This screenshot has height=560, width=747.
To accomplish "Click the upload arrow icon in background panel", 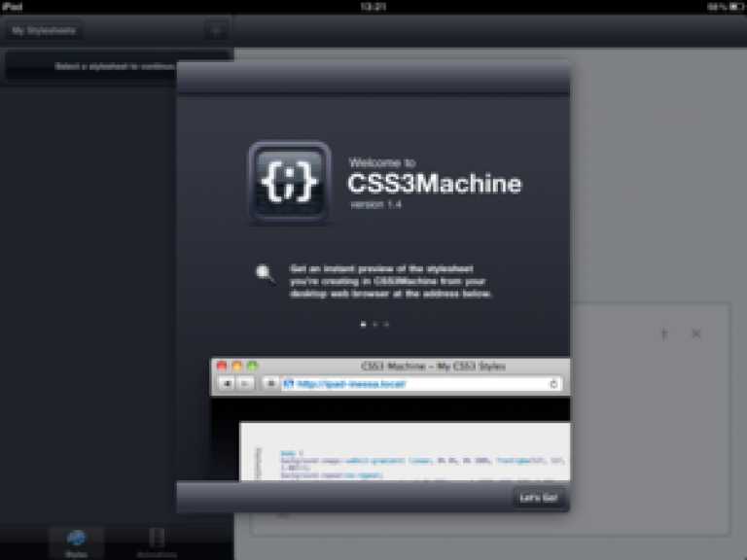I will point(664,333).
